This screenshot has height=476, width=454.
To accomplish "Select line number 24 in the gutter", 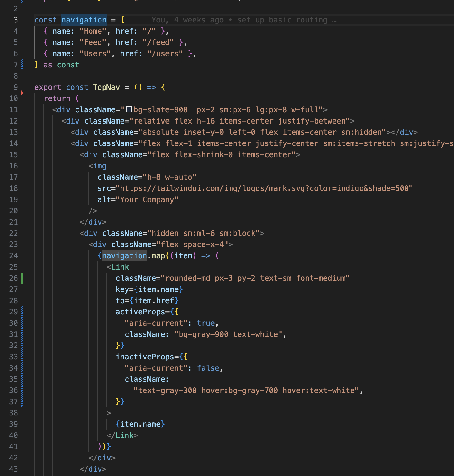I will click(x=13, y=256).
